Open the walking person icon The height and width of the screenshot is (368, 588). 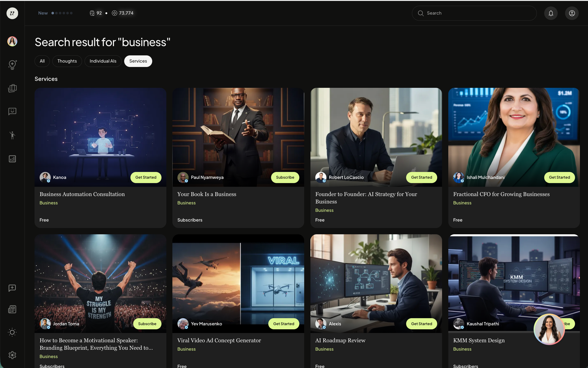pos(12,135)
